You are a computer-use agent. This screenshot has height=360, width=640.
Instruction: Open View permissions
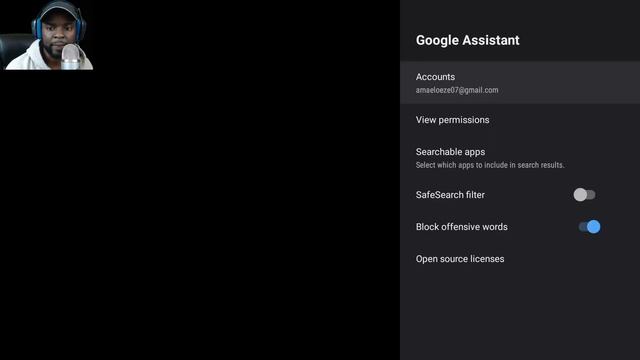pos(520,120)
